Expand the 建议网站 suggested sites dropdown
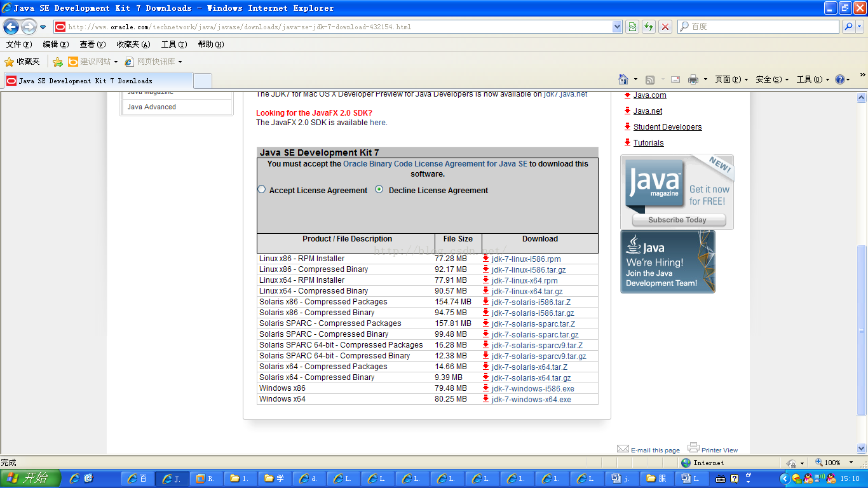This screenshot has height=488, width=868. [x=116, y=62]
